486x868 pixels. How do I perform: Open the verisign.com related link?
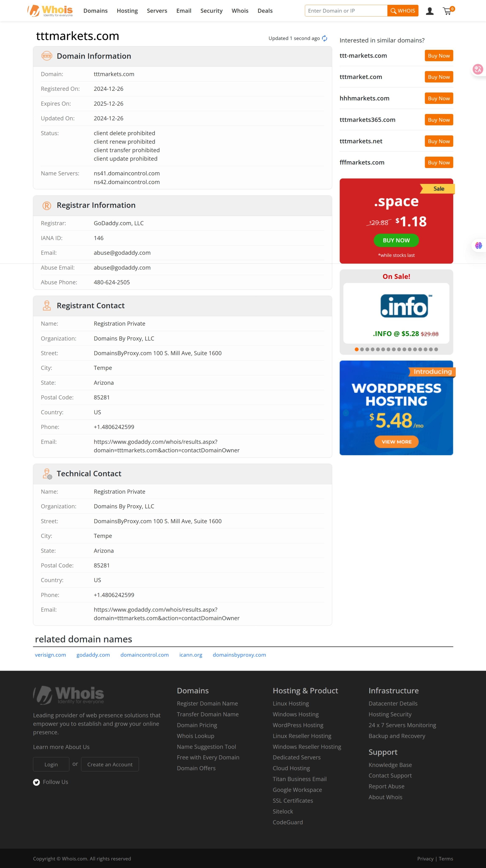coord(50,655)
